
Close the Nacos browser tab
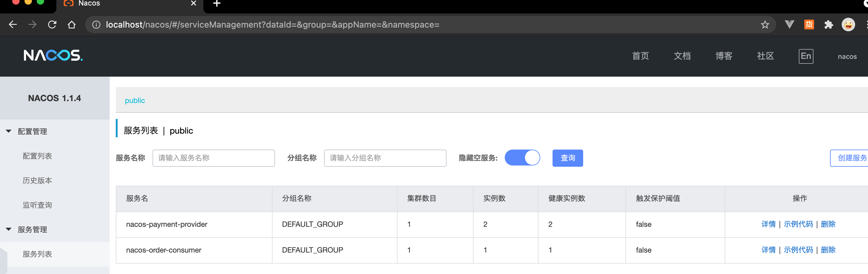(x=193, y=3)
